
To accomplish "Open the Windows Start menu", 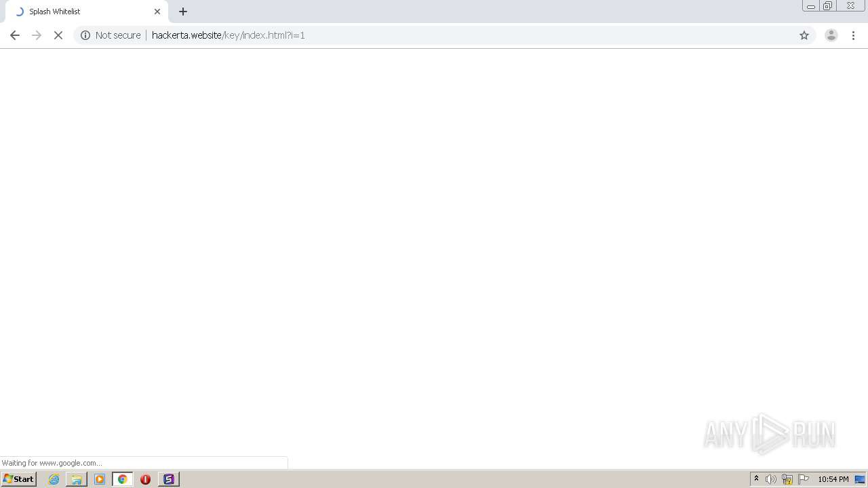I will pyautogui.click(x=18, y=479).
